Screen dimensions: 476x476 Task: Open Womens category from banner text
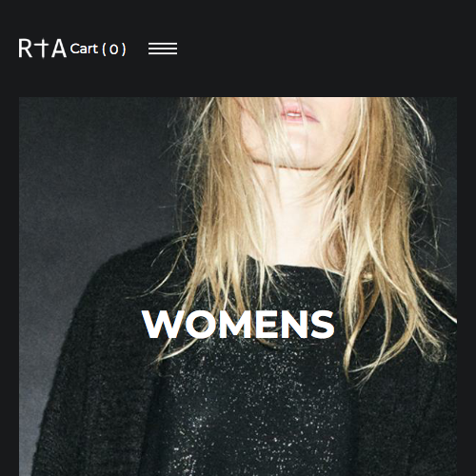238,324
